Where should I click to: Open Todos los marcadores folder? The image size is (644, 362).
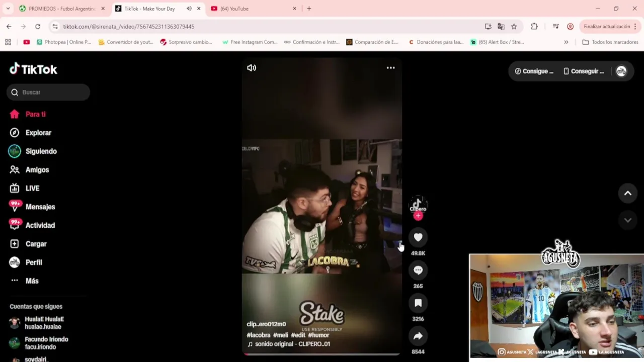[x=610, y=42]
